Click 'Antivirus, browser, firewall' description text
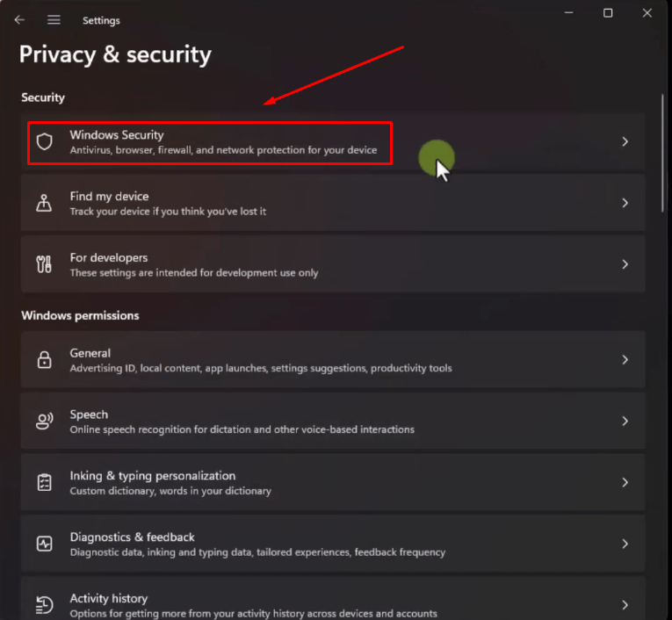Viewport: 672px width, 620px height. (223, 150)
